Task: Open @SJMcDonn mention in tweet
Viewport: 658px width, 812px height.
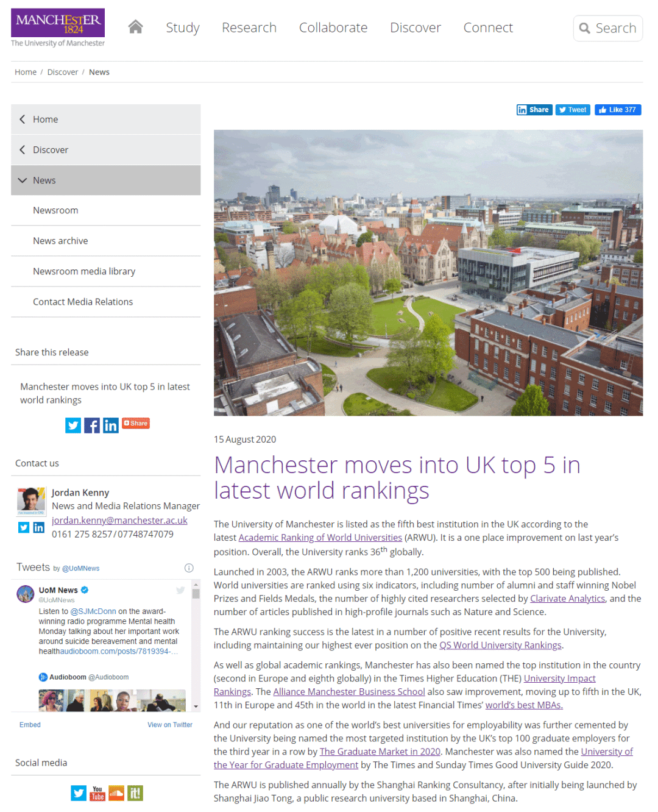Action: 93,611
